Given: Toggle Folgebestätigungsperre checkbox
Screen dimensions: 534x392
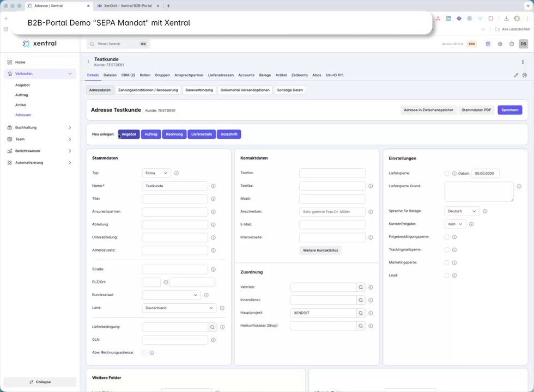Looking at the screenshot, I should (446, 237).
